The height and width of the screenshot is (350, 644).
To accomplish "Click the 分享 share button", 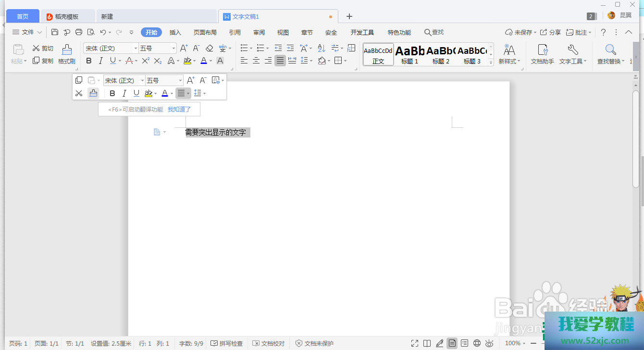I will pos(550,32).
